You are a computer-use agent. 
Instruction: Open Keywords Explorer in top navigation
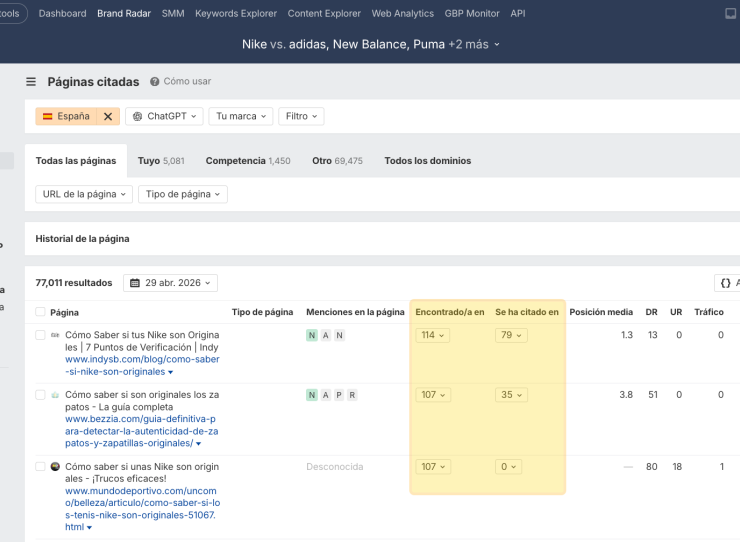tap(236, 14)
